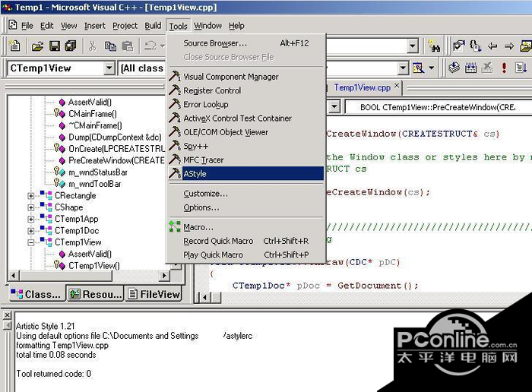Choose Source Browser from Tools menu
532x392 pixels.
246,43
